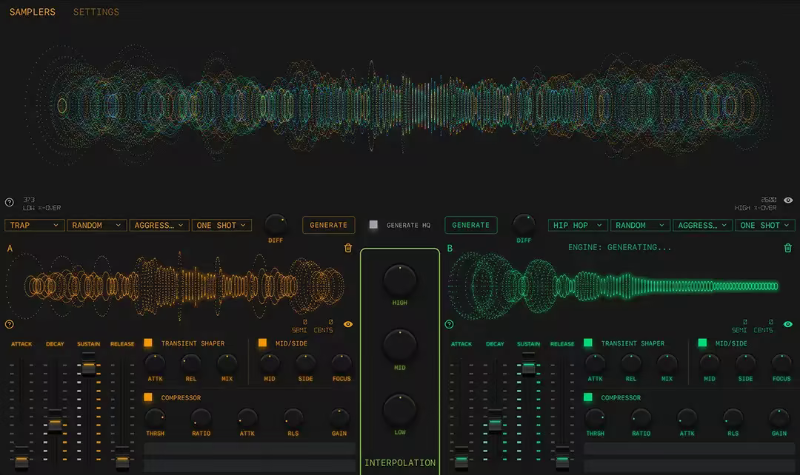Image resolution: width=800 pixels, height=475 pixels.
Task: Click sampler B transient ATTK knob
Action: tap(594, 363)
